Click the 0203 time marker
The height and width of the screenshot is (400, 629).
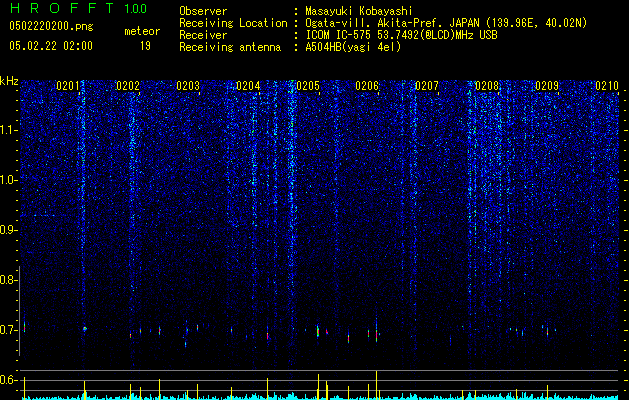(188, 86)
